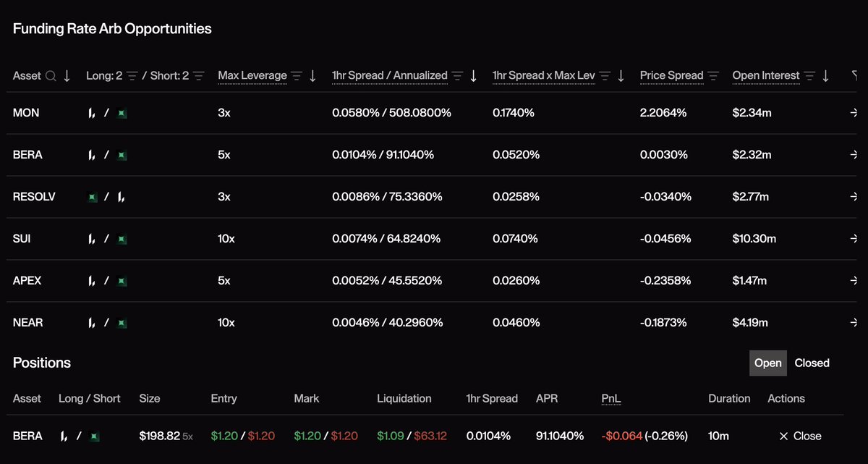This screenshot has width=868, height=464.
Task: Open the Asset search magnifier icon
Action: (51, 76)
